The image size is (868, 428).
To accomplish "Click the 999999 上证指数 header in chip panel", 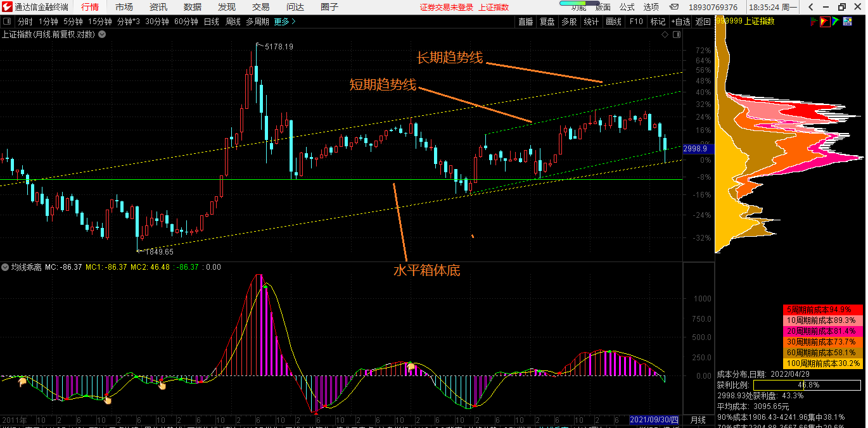I will [x=745, y=21].
